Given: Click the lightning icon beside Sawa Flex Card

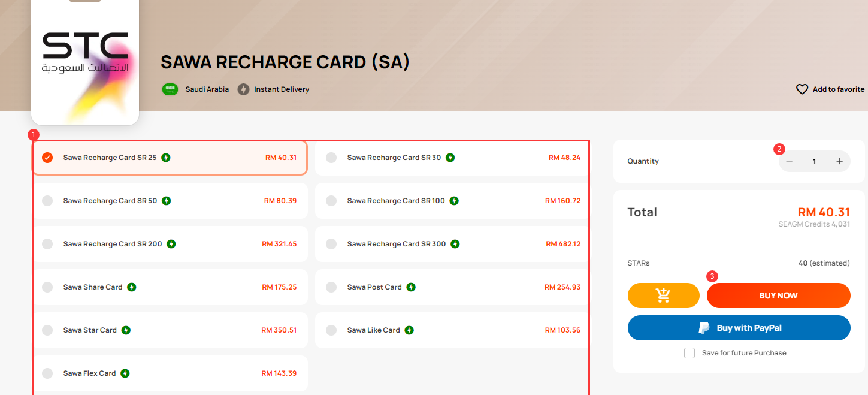Looking at the screenshot, I should (x=125, y=373).
